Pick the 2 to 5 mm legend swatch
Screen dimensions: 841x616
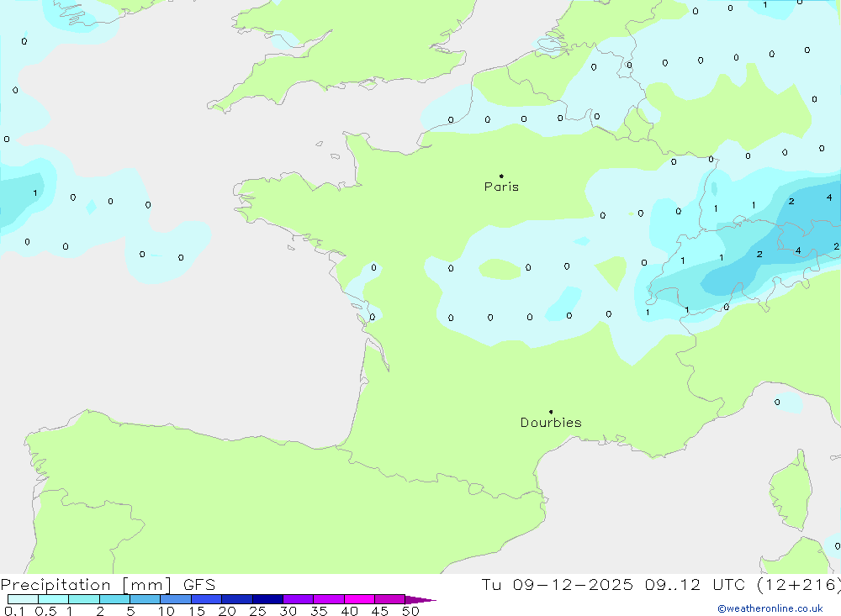114,599
